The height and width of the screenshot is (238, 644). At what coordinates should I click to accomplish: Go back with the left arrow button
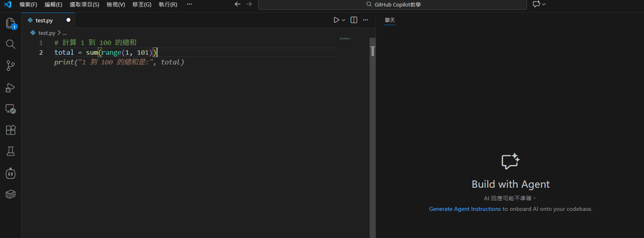[238, 4]
